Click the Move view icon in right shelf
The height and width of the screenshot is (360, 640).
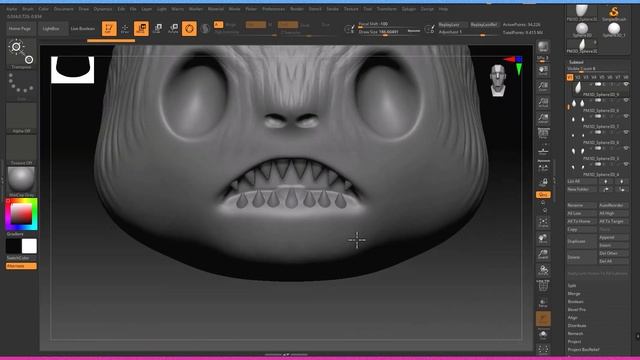coord(543,238)
